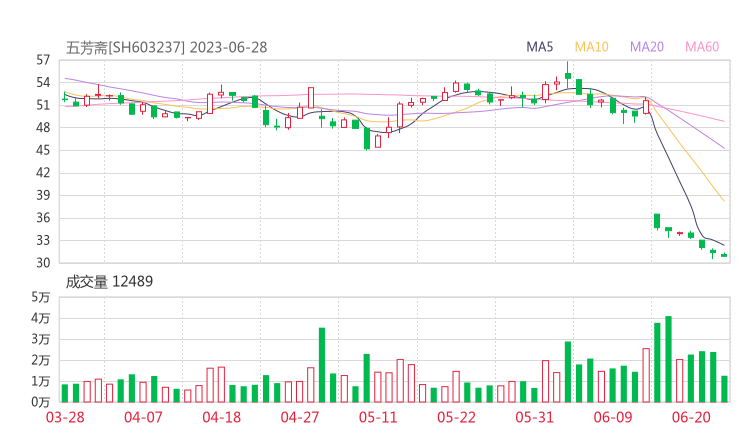
Task: Click the 04-27 date axis label
Action: click(300, 417)
